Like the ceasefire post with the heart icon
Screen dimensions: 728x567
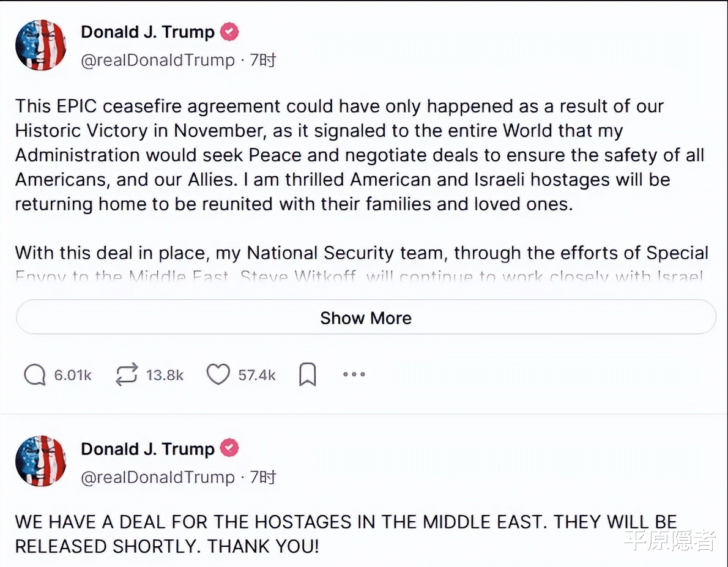point(218,375)
